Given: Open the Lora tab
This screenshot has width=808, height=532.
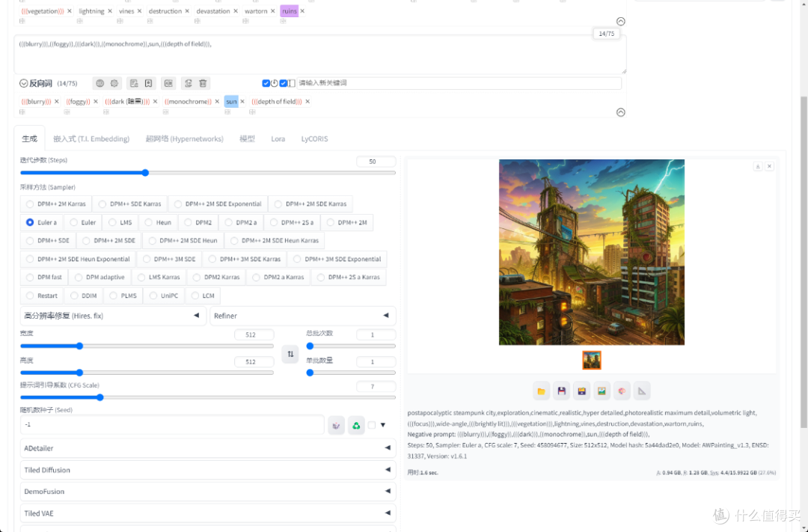Looking at the screenshot, I should click(x=278, y=138).
